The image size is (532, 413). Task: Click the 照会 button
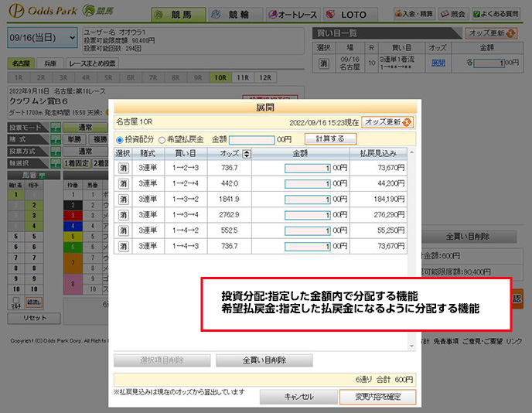point(453,14)
